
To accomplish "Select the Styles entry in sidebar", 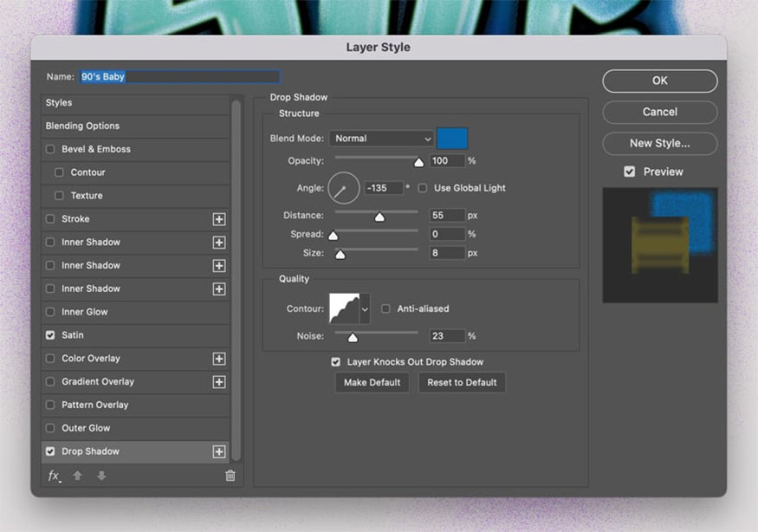I will 59,102.
